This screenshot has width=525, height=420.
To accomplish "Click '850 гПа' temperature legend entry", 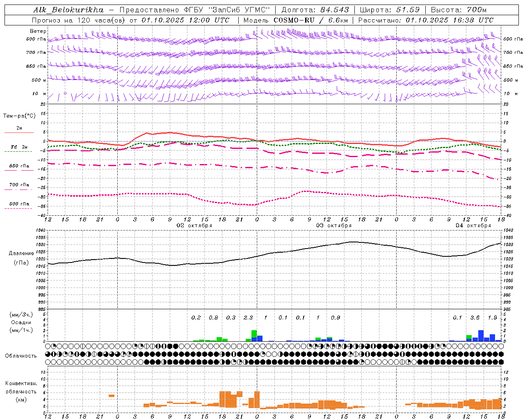I will (x=19, y=166).
